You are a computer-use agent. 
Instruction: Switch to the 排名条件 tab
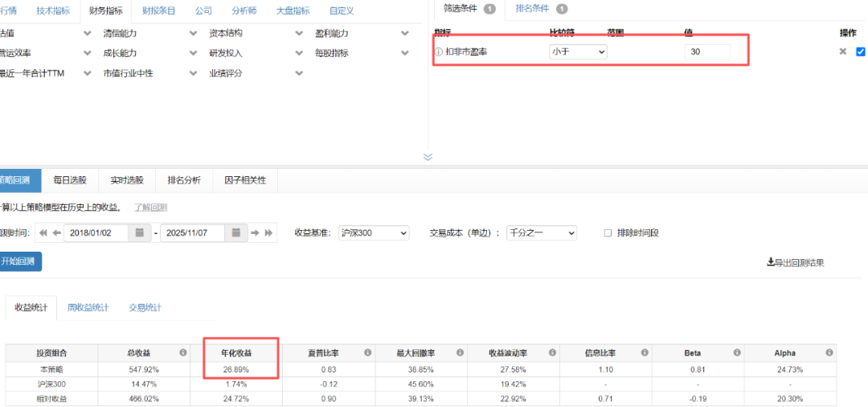542,9
